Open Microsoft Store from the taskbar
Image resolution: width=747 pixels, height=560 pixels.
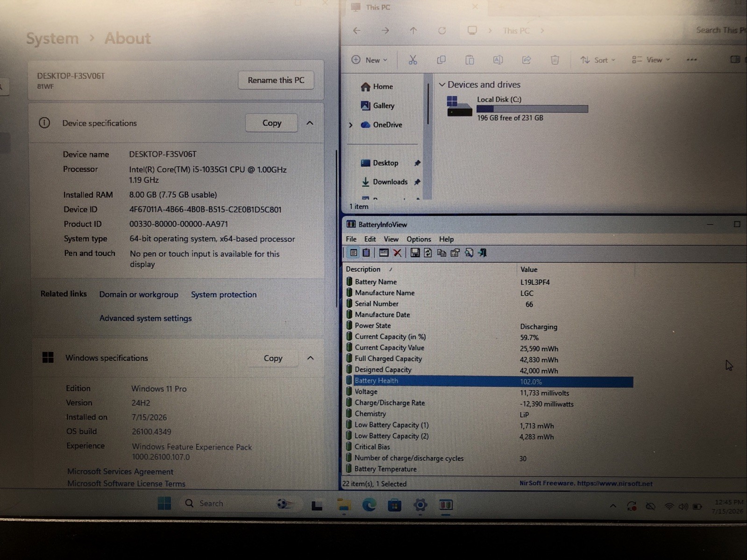[395, 505]
